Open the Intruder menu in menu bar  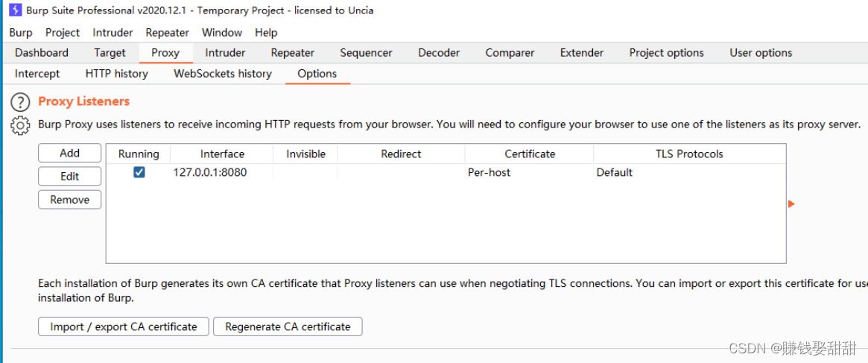113,33
